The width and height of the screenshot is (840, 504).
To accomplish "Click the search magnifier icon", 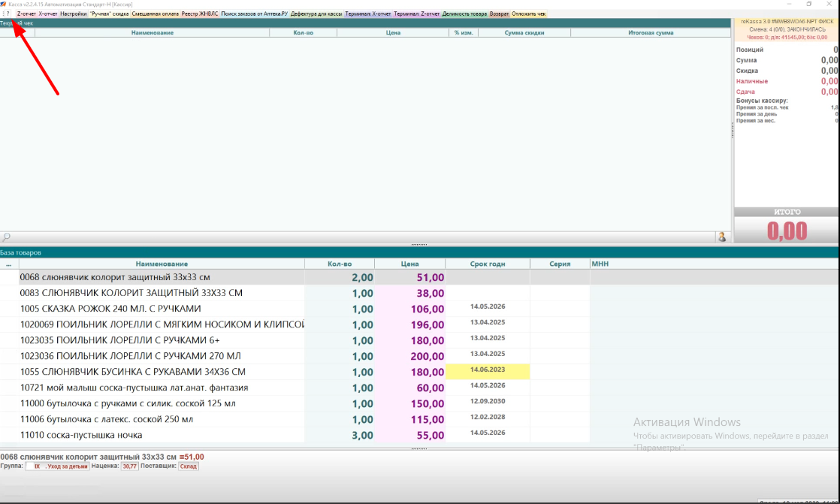I will point(6,237).
